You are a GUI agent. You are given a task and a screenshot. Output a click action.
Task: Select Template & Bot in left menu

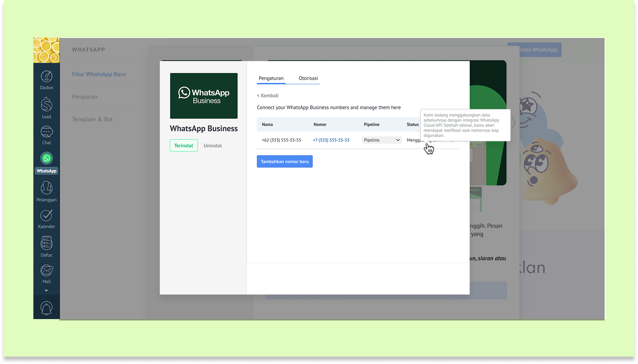(x=92, y=119)
